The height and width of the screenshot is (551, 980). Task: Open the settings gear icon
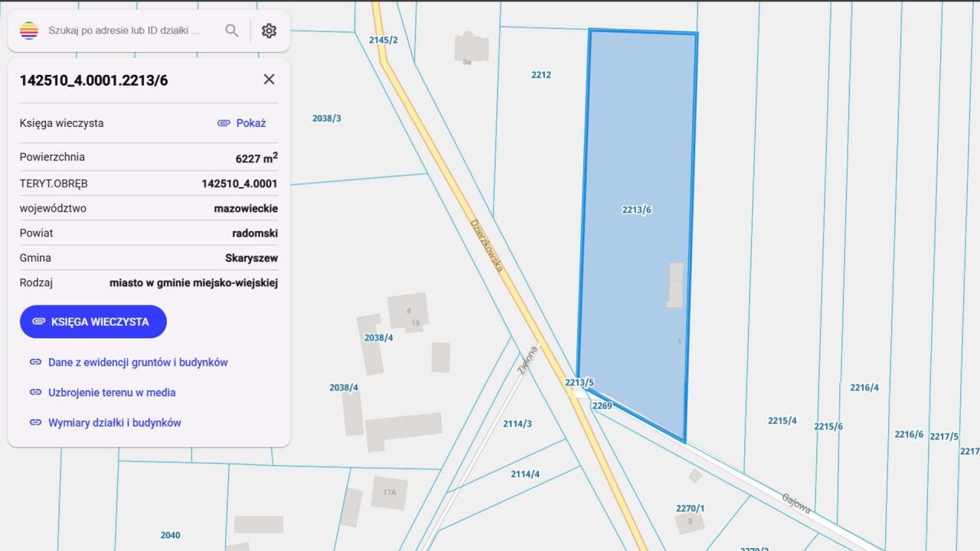click(269, 30)
